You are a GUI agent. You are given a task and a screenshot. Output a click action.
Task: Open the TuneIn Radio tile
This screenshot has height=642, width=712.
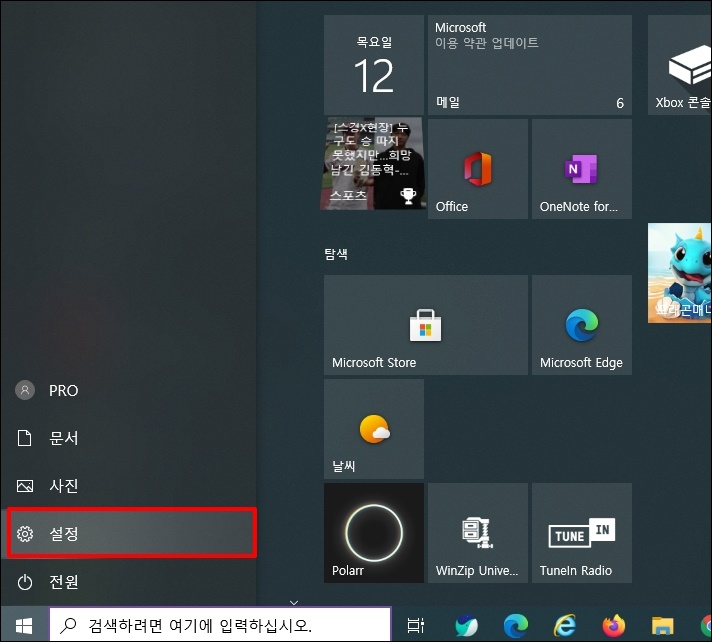582,533
